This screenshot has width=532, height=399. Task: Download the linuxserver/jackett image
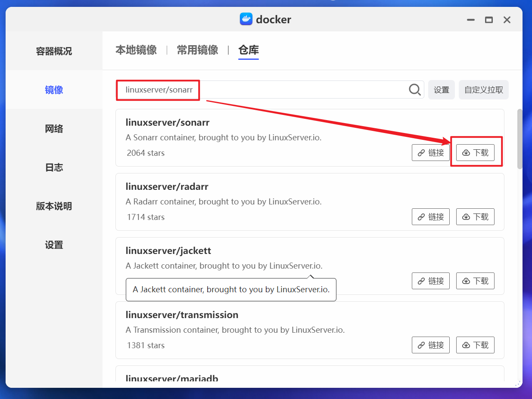[475, 281]
